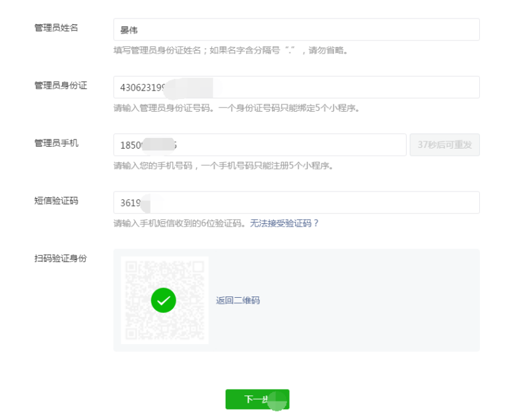Click the 37秒后可重发 resend button
Viewport: 530px width, 420px height.
pyautogui.click(x=444, y=145)
